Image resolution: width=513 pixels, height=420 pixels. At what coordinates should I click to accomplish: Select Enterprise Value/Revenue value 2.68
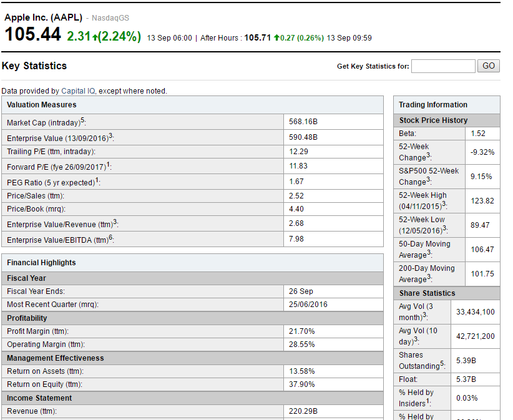point(296,223)
